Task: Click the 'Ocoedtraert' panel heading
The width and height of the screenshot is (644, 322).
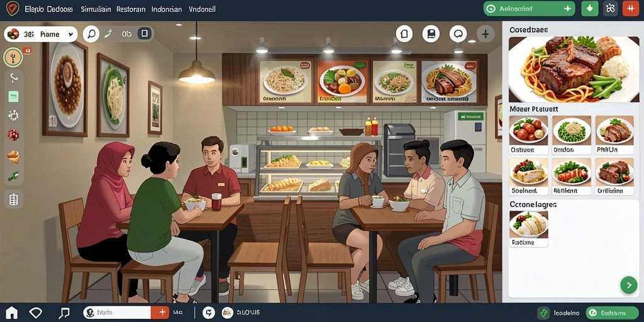Action: [x=528, y=30]
